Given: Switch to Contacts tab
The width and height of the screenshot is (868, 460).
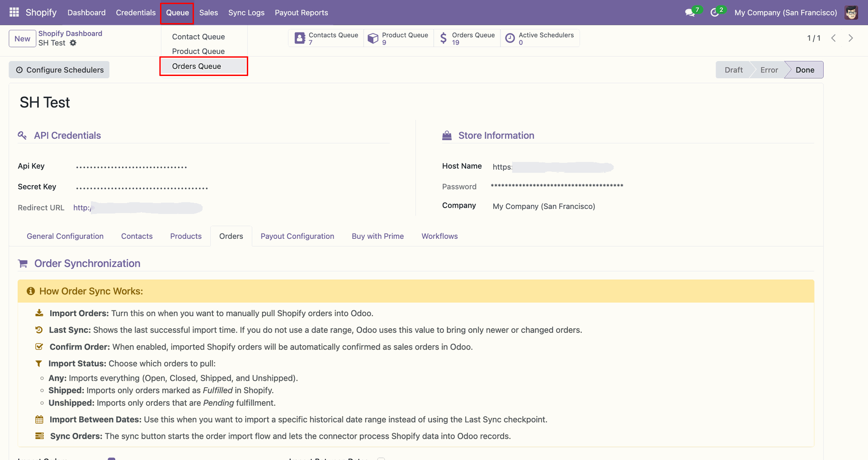Looking at the screenshot, I should point(137,236).
